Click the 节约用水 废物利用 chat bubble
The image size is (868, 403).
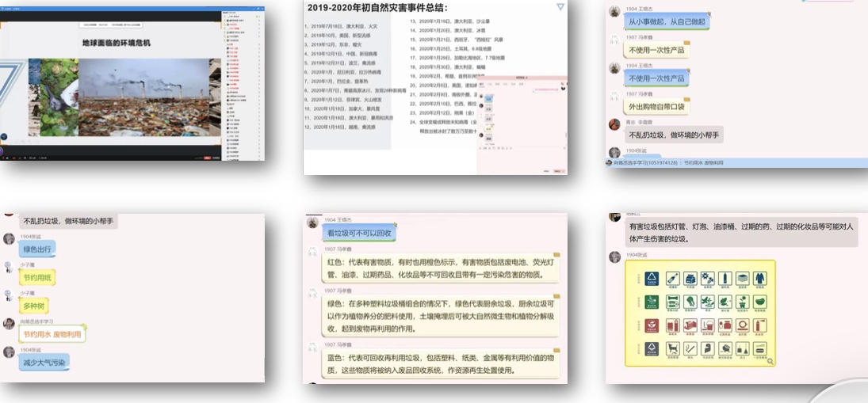point(53,334)
